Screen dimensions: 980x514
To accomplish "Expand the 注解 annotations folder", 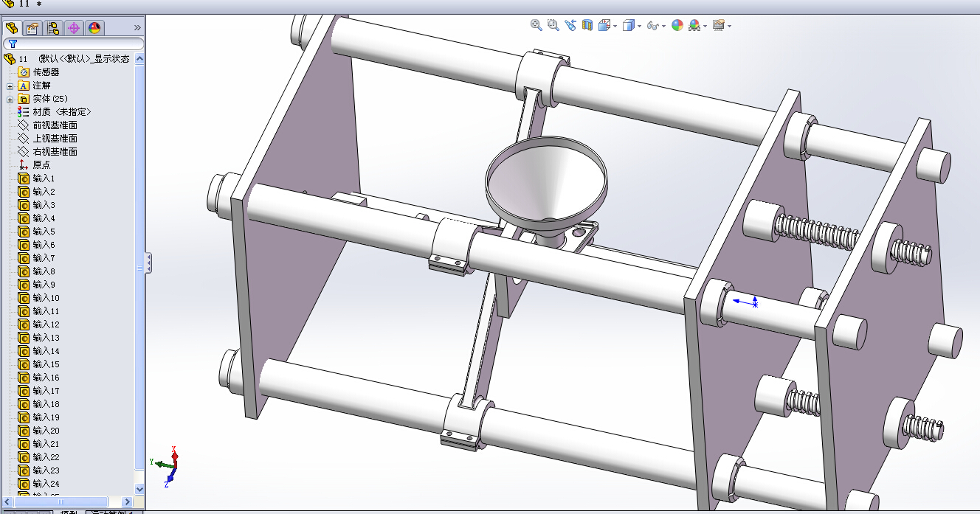I will [x=10, y=86].
